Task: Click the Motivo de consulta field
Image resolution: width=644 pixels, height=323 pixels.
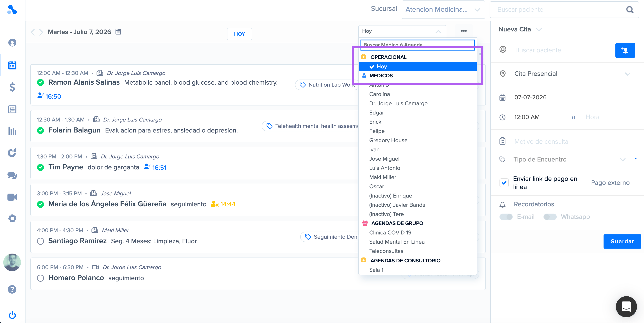Action: pyautogui.click(x=541, y=142)
